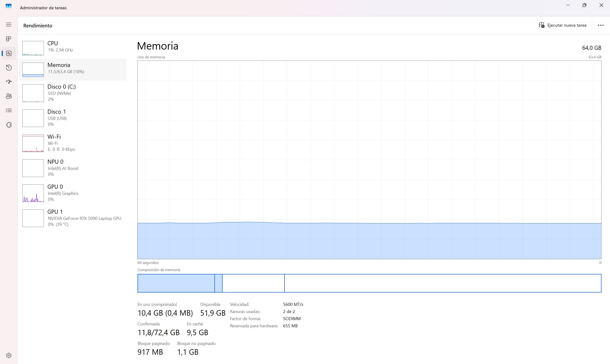Select the Wi-Fi performance item

(x=73, y=143)
